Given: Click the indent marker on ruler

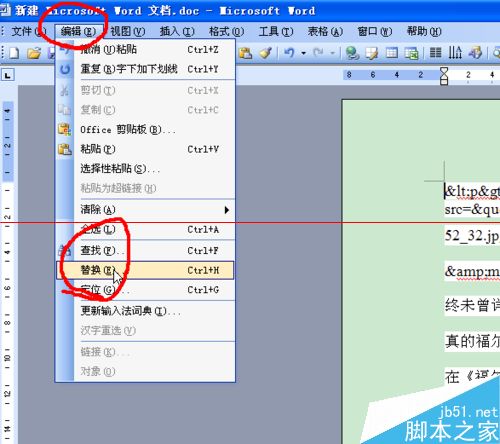Looking at the screenshot, I should coord(444,76).
